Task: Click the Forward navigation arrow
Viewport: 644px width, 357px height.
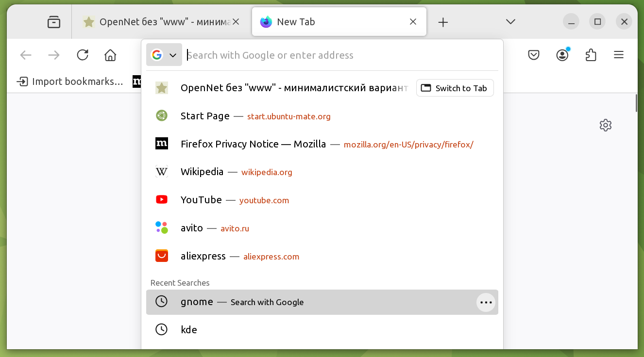Action: pyautogui.click(x=54, y=55)
